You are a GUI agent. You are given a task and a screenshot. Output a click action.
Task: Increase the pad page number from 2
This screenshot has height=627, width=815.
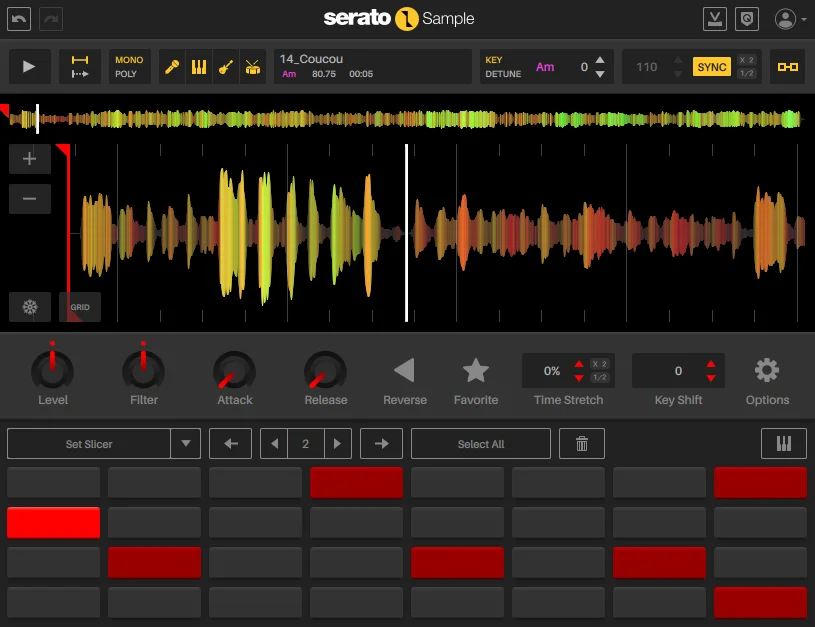pos(337,444)
